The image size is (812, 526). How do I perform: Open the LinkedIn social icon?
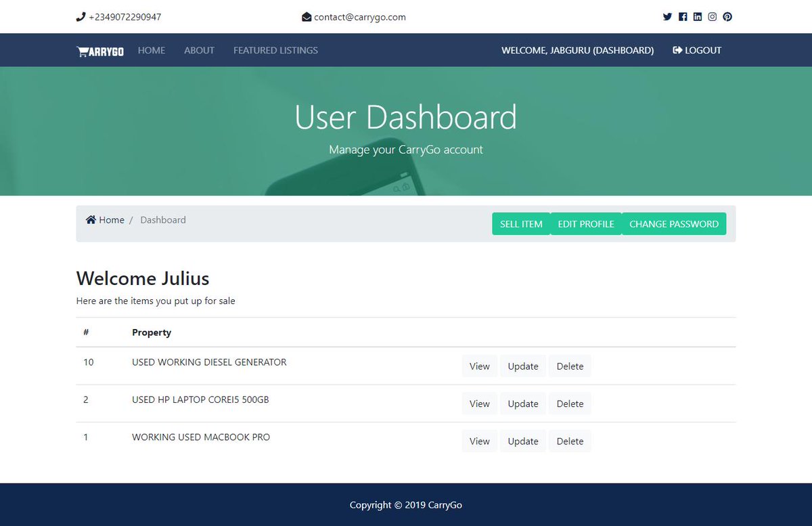698,17
